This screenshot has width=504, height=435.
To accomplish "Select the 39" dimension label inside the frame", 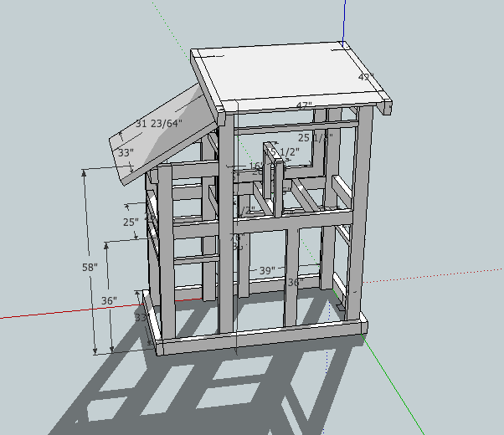I will (x=267, y=270).
